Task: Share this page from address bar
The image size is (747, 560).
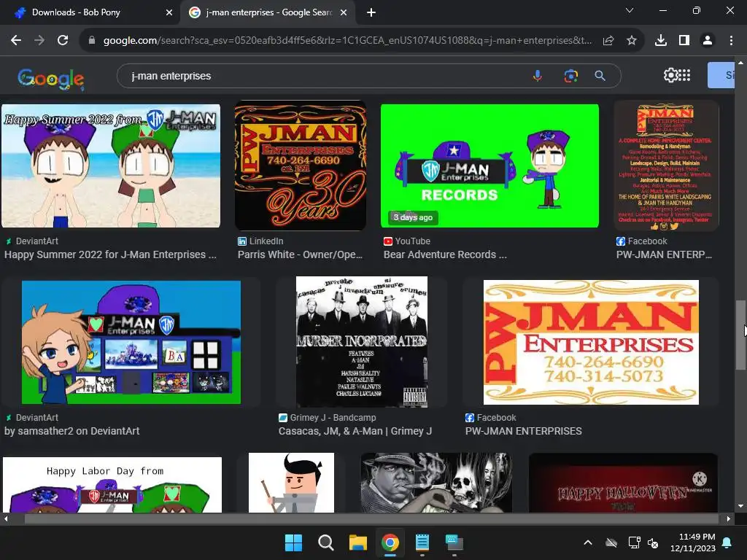Action: click(x=608, y=41)
